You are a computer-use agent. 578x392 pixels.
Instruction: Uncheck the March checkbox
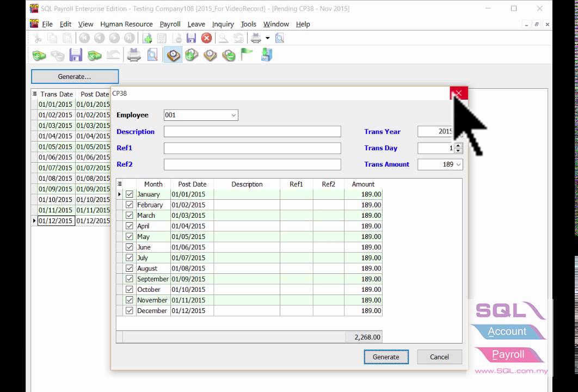130,216
